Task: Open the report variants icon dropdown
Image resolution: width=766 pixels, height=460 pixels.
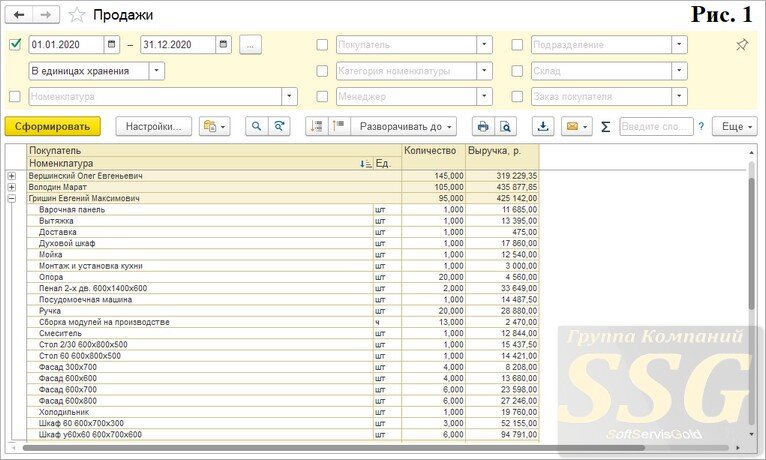Action: click(x=215, y=126)
